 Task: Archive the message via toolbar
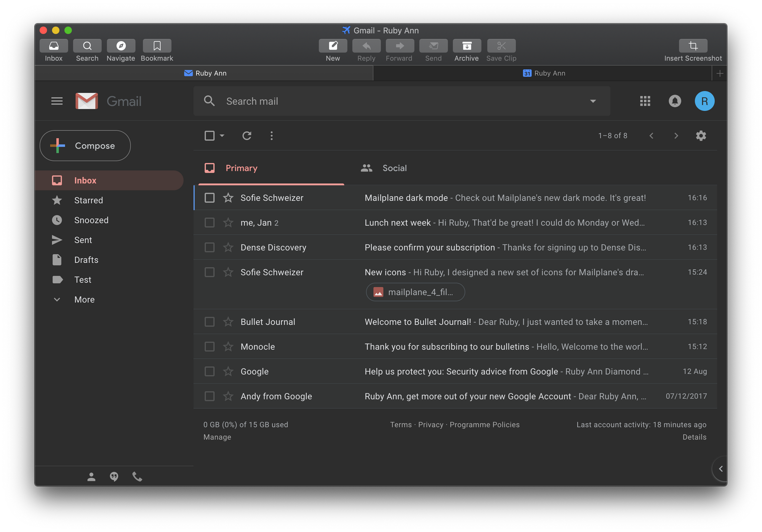[x=467, y=46]
